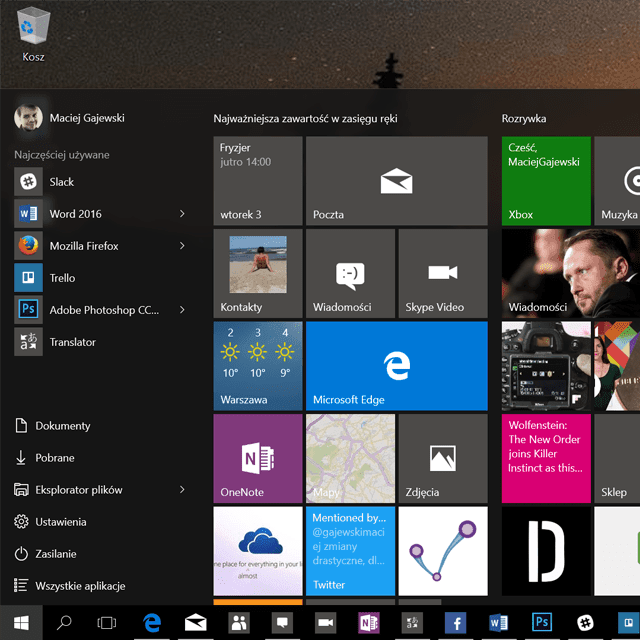Open the black tile with white D logo
This screenshot has width=640, height=640.
click(546, 551)
